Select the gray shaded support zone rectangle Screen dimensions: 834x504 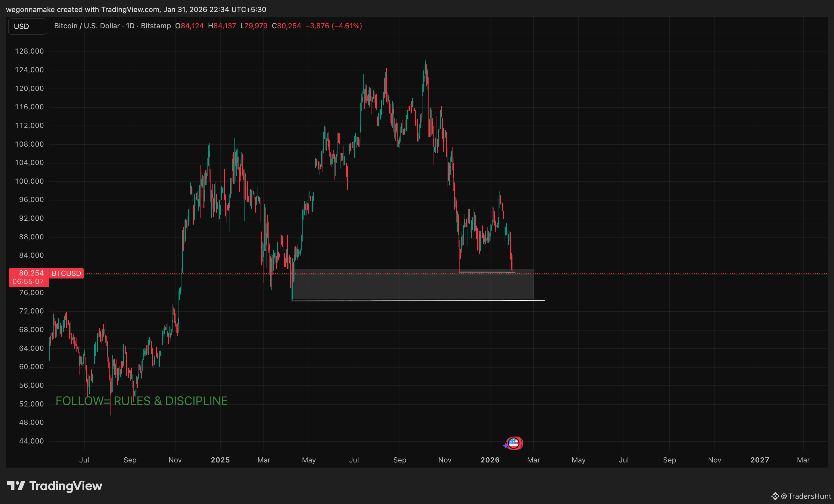pyautogui.click(x=412, y=285)
